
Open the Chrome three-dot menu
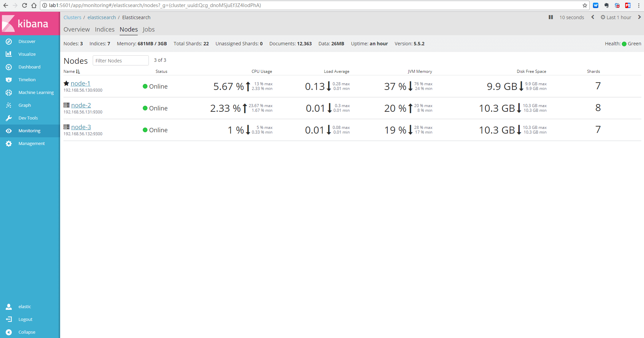pyautogui.click(x=639, y=5)
